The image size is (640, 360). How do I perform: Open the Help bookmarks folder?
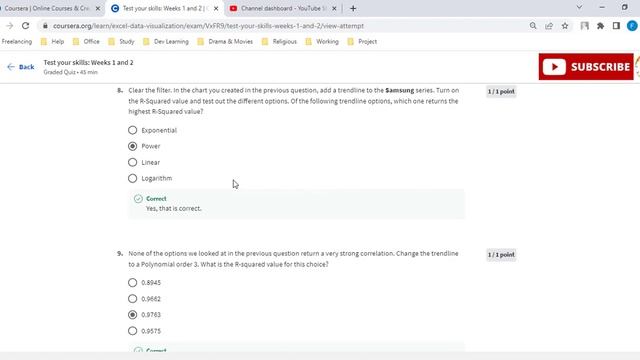52,42
